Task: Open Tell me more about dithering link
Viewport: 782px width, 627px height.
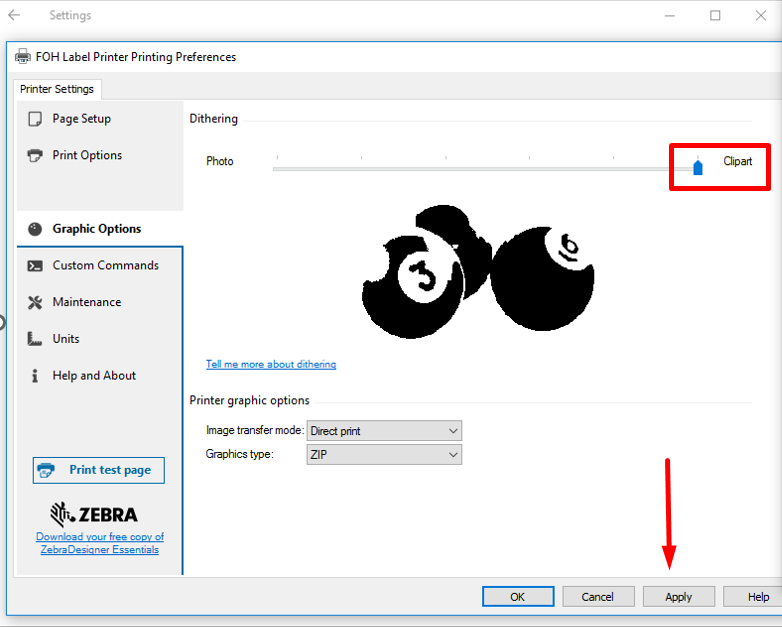Action: tap(271, 365)
